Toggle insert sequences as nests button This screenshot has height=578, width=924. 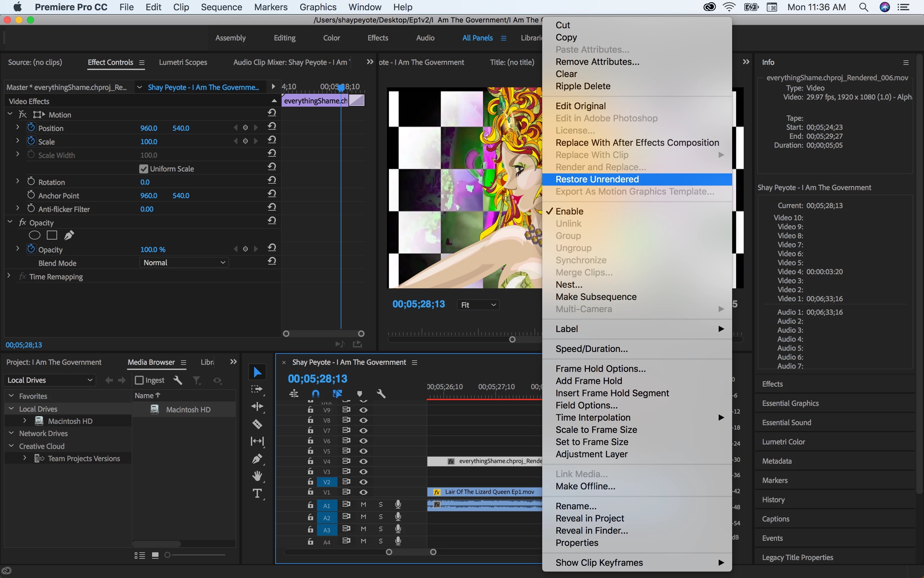pos(294,393)
